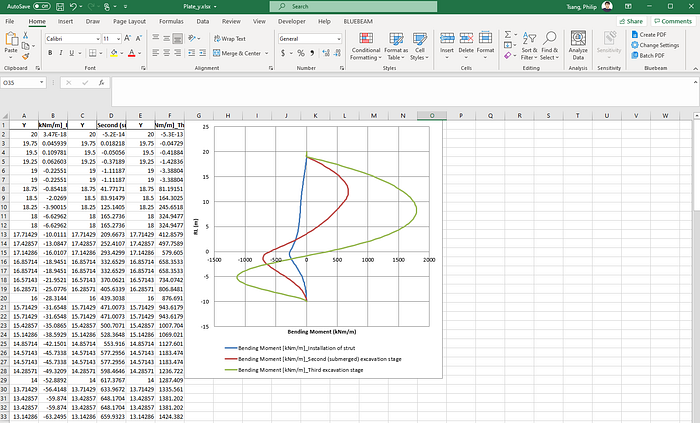Open the Find & Select tool
The width and height of the screenshot is (700, 423).
pos(550,46)
